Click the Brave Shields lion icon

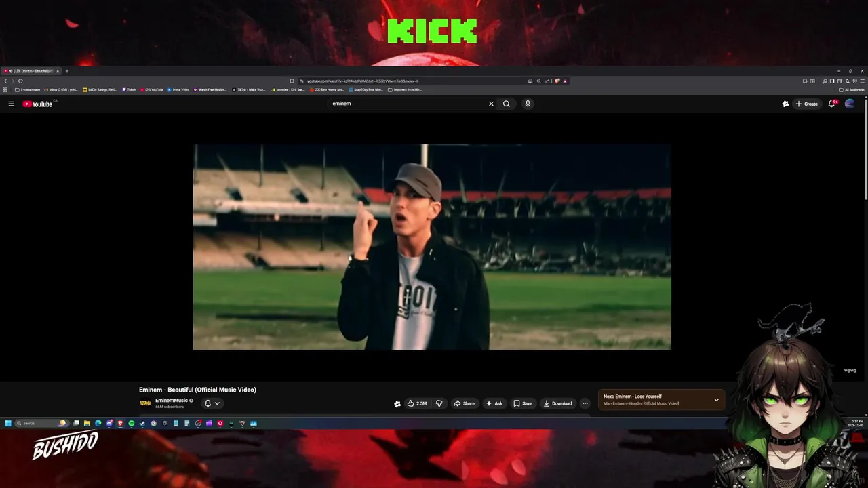pyautogui.click(x=557, y=81)
